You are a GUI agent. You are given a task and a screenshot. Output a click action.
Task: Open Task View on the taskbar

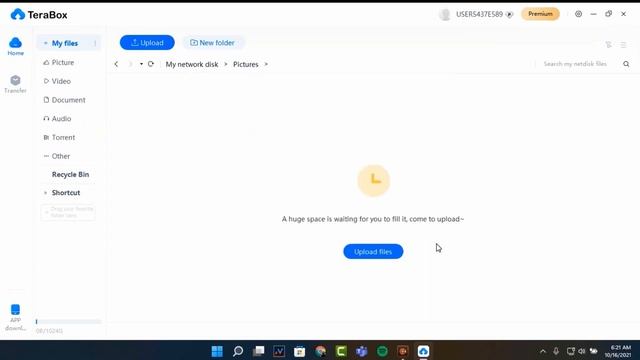coord(258,351)
